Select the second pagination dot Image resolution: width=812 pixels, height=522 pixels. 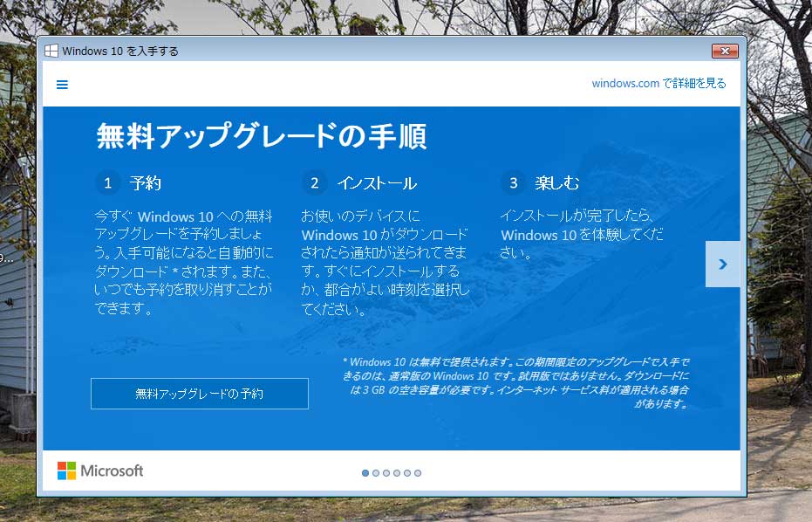[376, 473]
